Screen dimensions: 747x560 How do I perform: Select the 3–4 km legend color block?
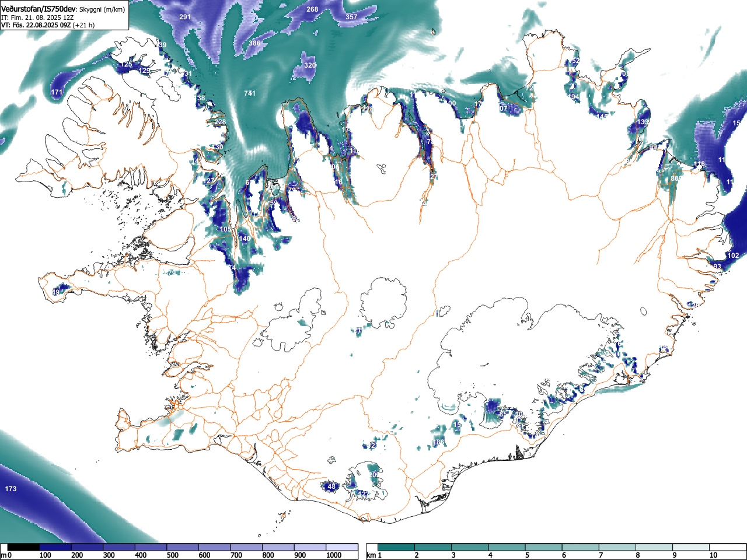(x=470, y=547)
